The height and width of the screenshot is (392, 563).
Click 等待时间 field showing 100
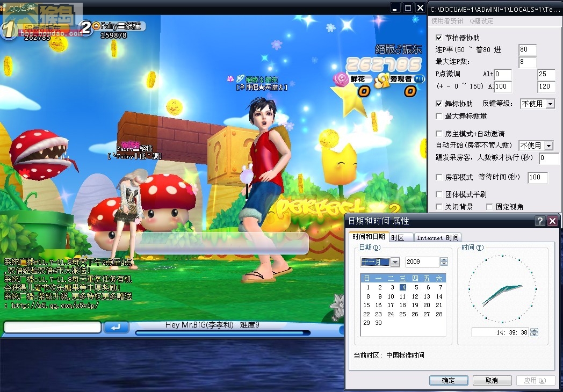(x=538, y=177)
